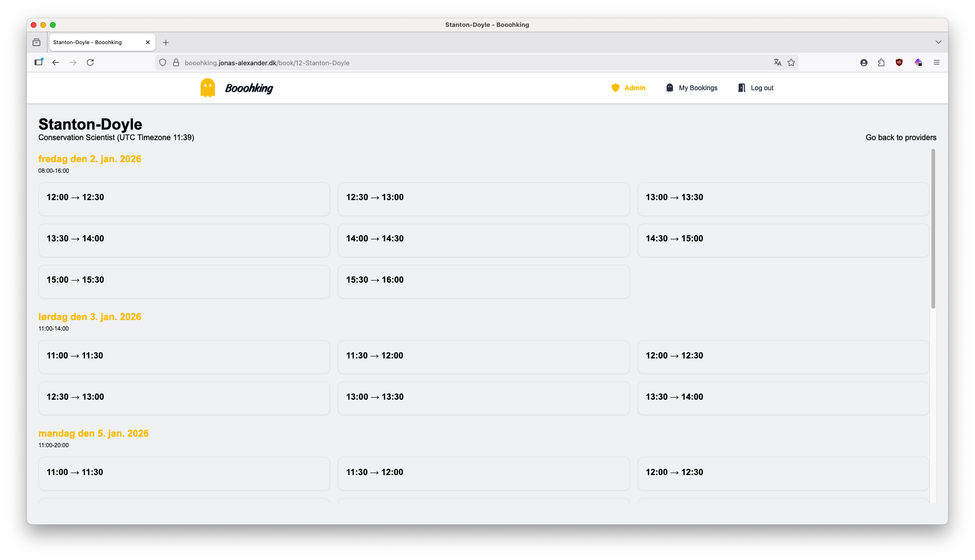This screenshot has width=975, height=560.
Task: Click the Log out door icon
Action: (x=741, y=88)
